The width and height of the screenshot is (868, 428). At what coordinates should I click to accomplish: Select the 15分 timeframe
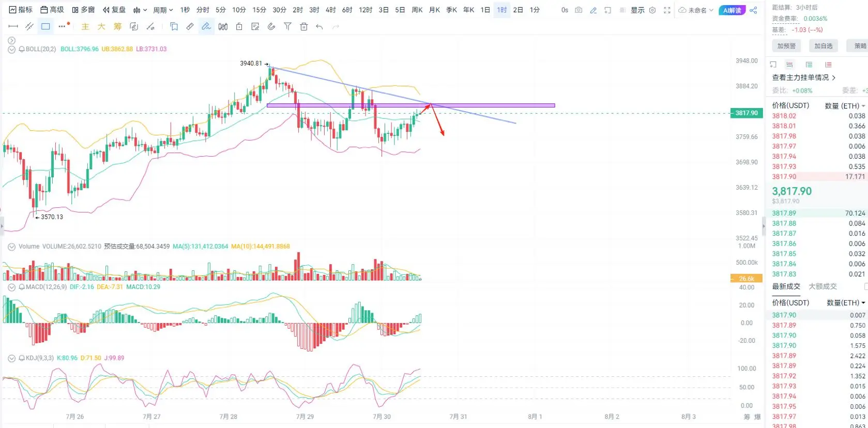260,10
